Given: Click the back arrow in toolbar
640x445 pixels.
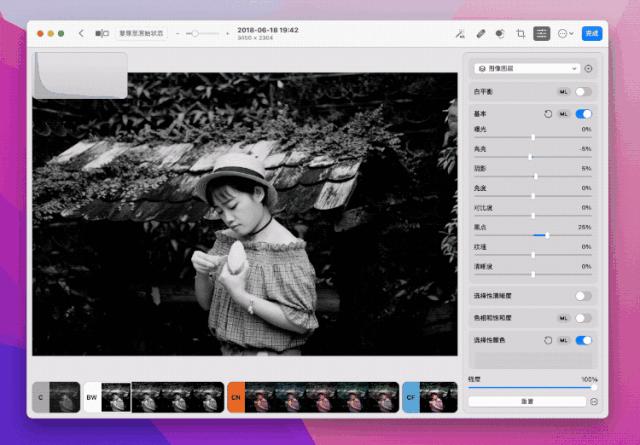Looking at the screenshot, I should click(x=80, y=33).
